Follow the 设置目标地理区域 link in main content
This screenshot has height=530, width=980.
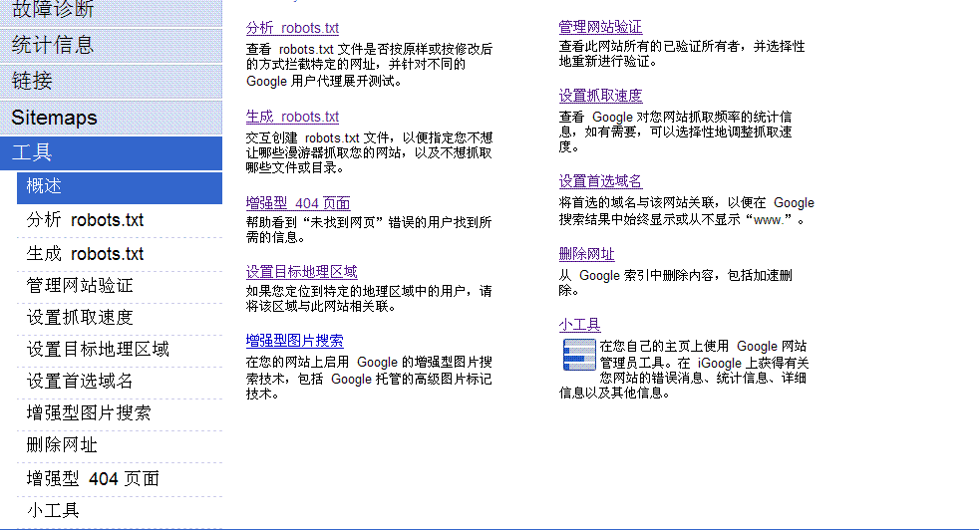(301, 272)
